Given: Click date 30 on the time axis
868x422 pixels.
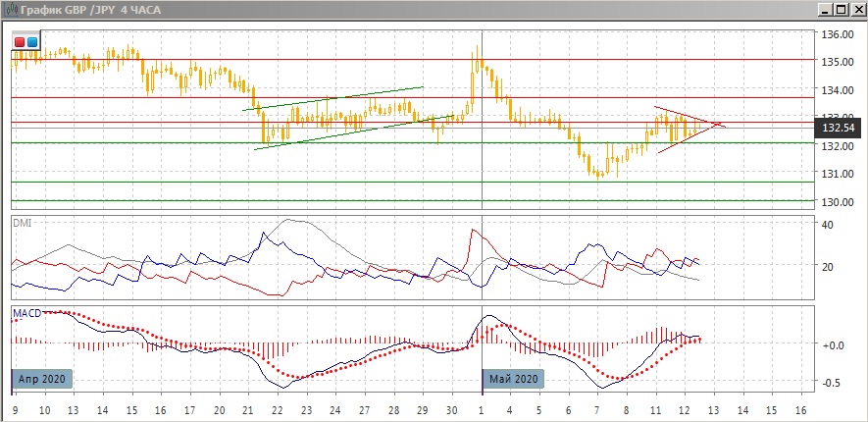Looking at the screenshot, I should [x=452, y=410].
